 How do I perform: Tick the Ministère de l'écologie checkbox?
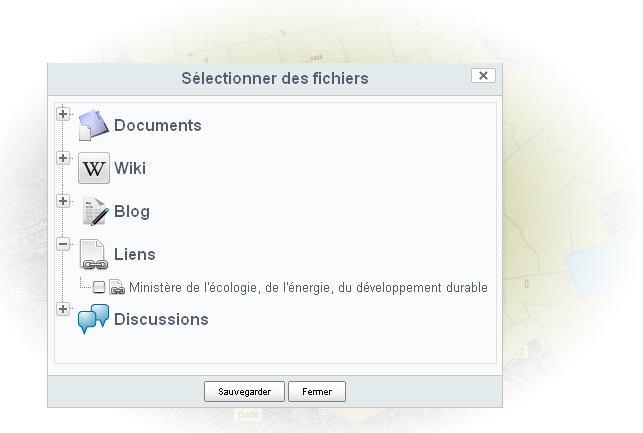[99, 287]
